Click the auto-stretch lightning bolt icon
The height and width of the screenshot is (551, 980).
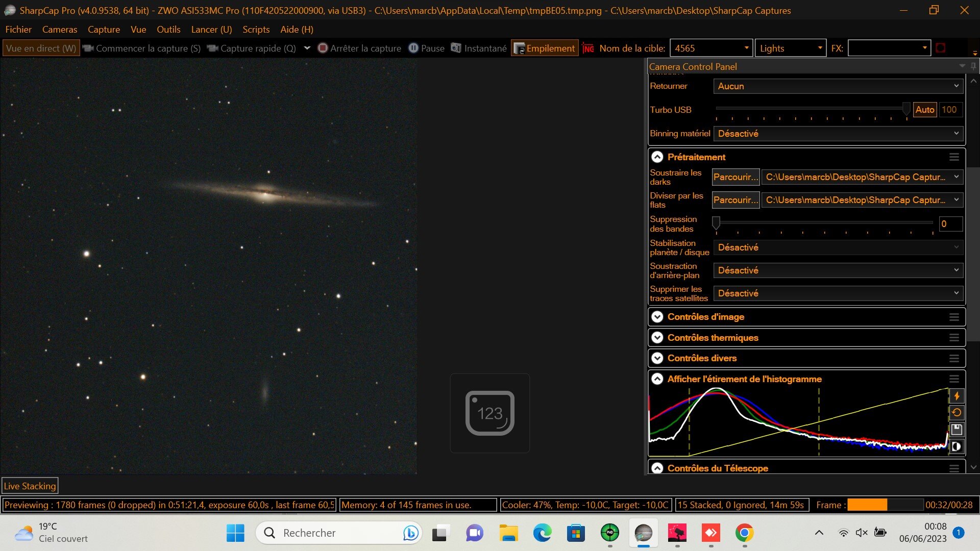pyautogui.click(x=957, y=396)
